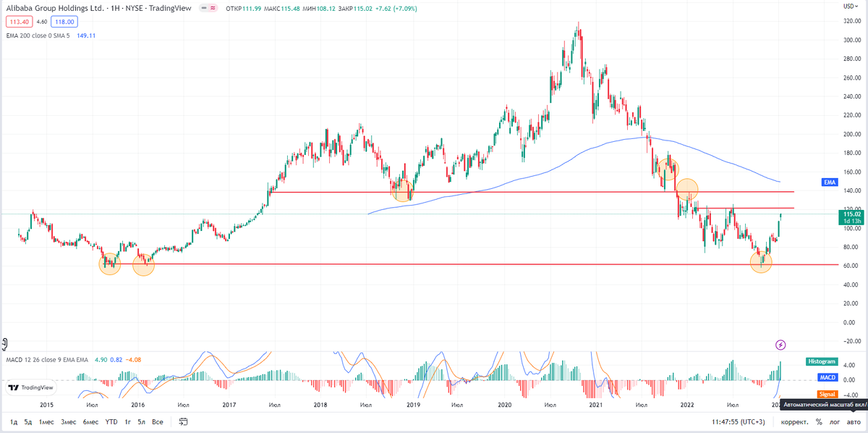Image resolution: width=868 pixels, height=433 pixels.
Task: Select the 1мес time range
Action: tap(46, 421)
